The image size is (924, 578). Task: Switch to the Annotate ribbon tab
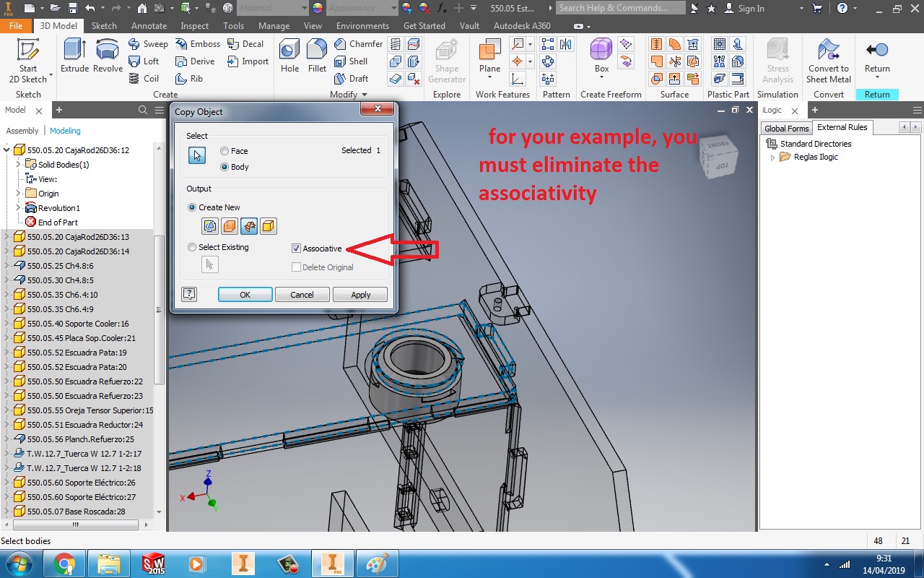click(149, 25)
